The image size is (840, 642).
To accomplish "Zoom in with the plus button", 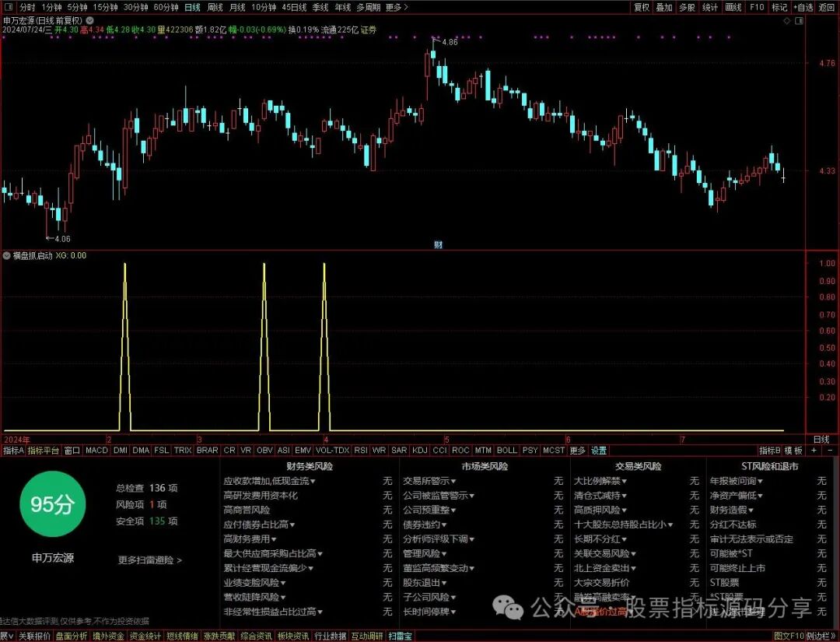I will (x=814, y=451).
